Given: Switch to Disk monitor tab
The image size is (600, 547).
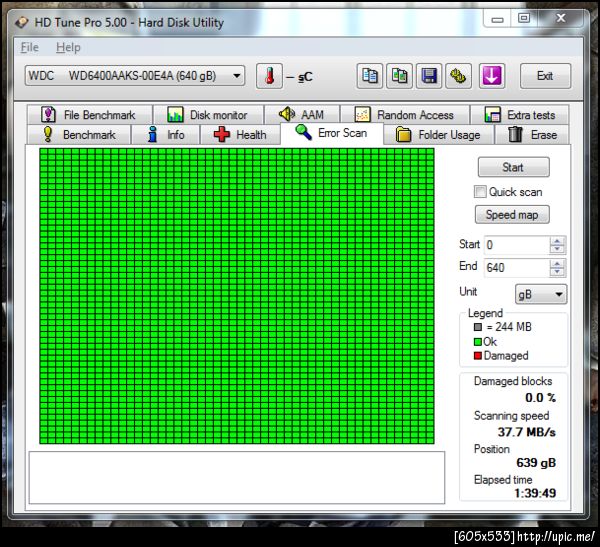Looking at the screenshot, I should click(x=208, y=115).
